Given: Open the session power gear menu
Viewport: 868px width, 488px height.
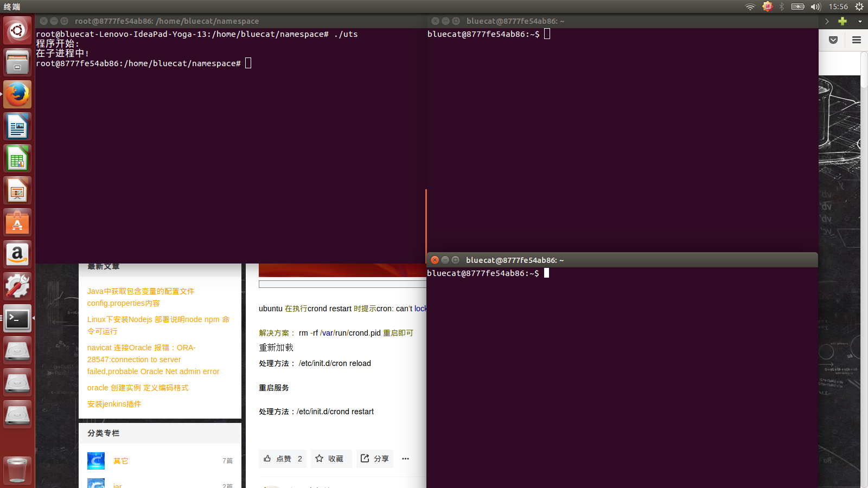Looking at the screenshot, I should 859,7.
